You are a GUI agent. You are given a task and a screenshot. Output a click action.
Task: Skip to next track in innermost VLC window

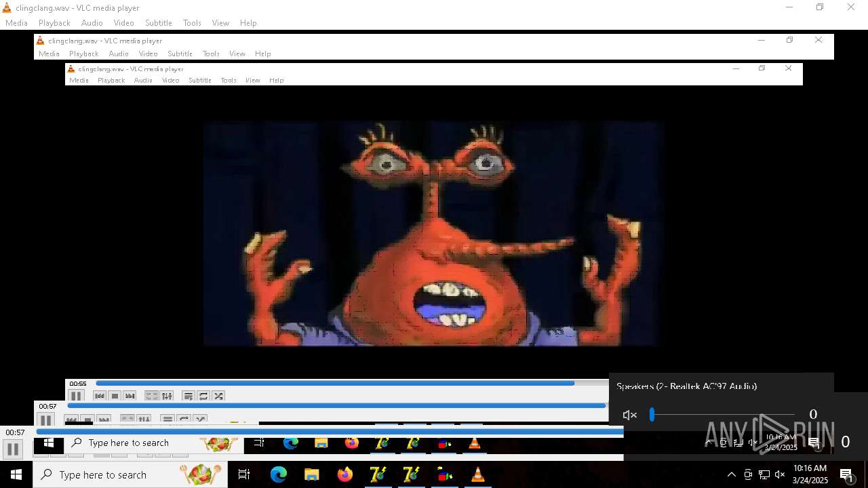(130, 396)
